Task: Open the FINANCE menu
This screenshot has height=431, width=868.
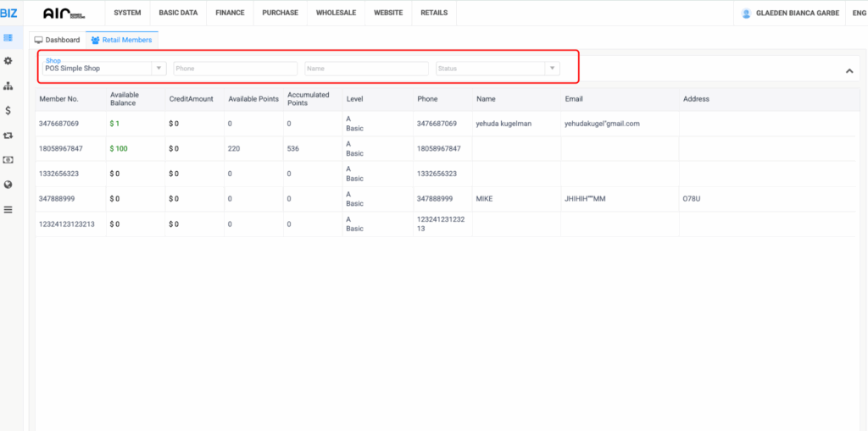Action: tap(229, 13)
